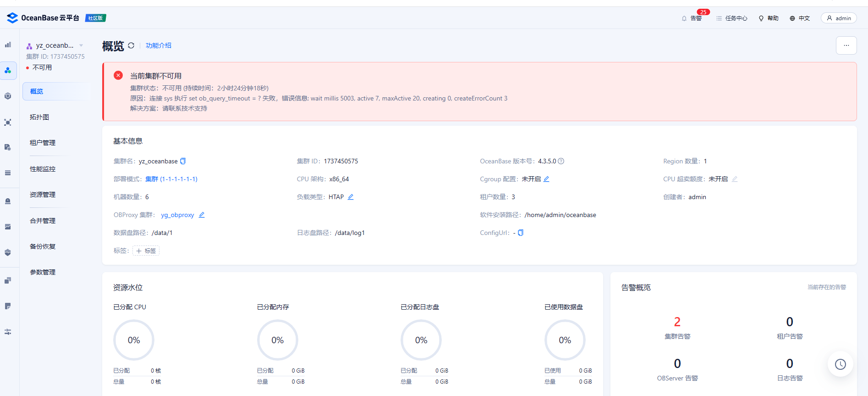Viewport: 868px width, 396px height.
Task: Open the shield security icon in the sidebar
Action: (x=8, y=252)
